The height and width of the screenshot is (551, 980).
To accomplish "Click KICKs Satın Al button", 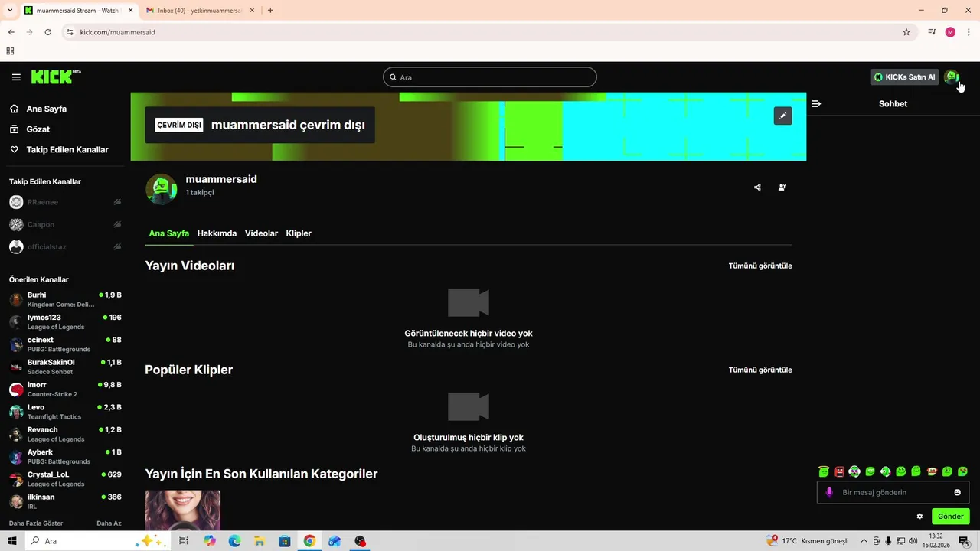I will pyautogui.click(x=904, y=77).
